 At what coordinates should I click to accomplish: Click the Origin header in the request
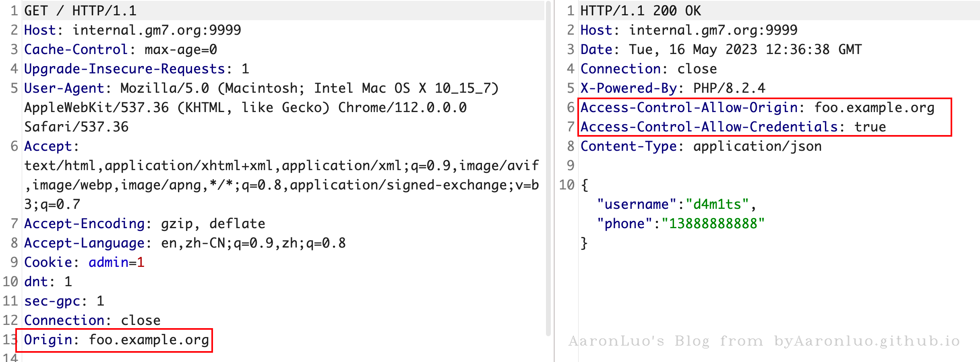pos(116,340)
